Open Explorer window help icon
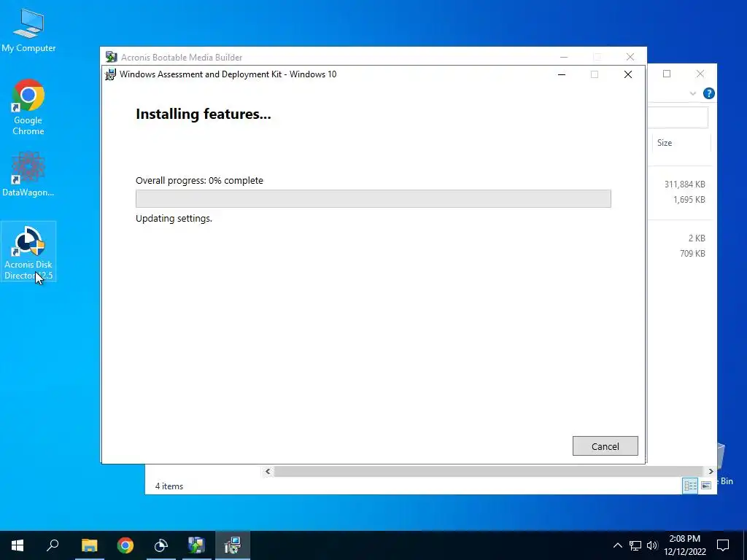 pyautogui.click(x=708, y=93)
